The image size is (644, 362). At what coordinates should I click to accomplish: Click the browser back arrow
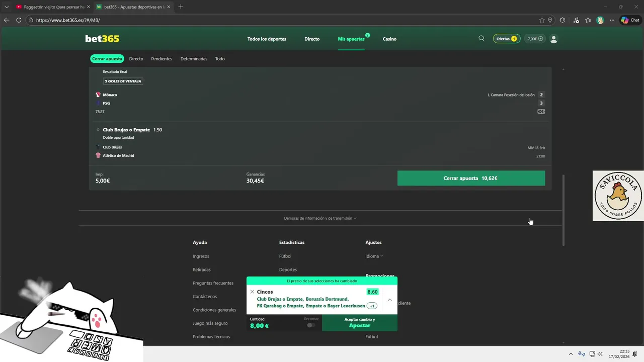point(7,20)
